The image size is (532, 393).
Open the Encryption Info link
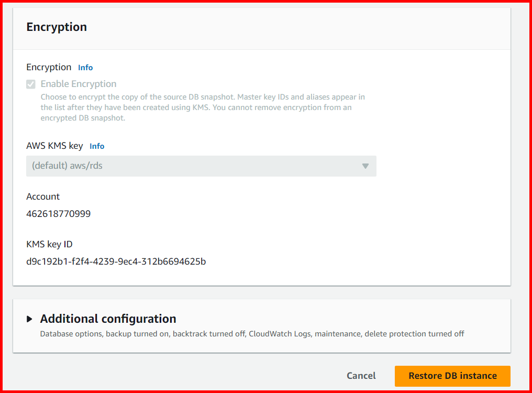85,67
